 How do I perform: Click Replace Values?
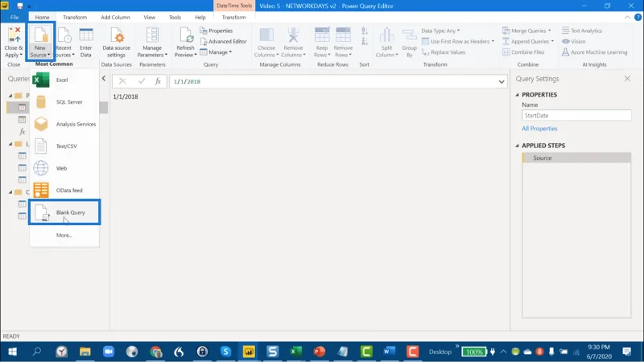pos(444,52)
